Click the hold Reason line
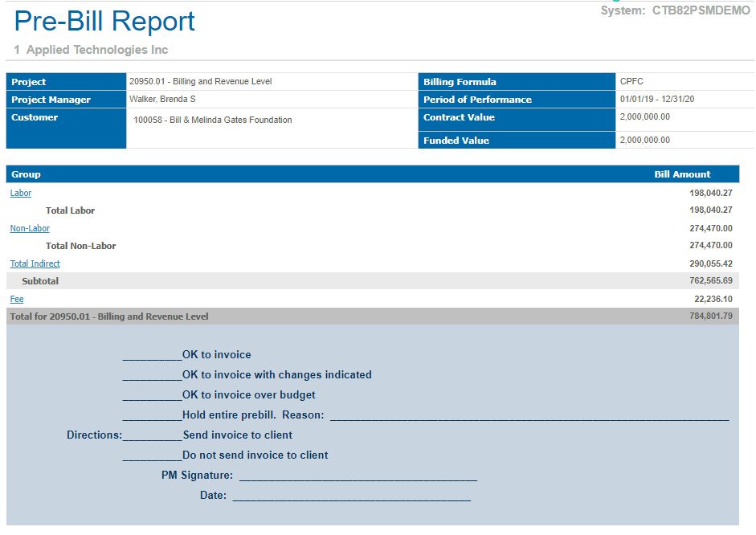The width and height of the screenshot is (756, 535). point(529,415)
